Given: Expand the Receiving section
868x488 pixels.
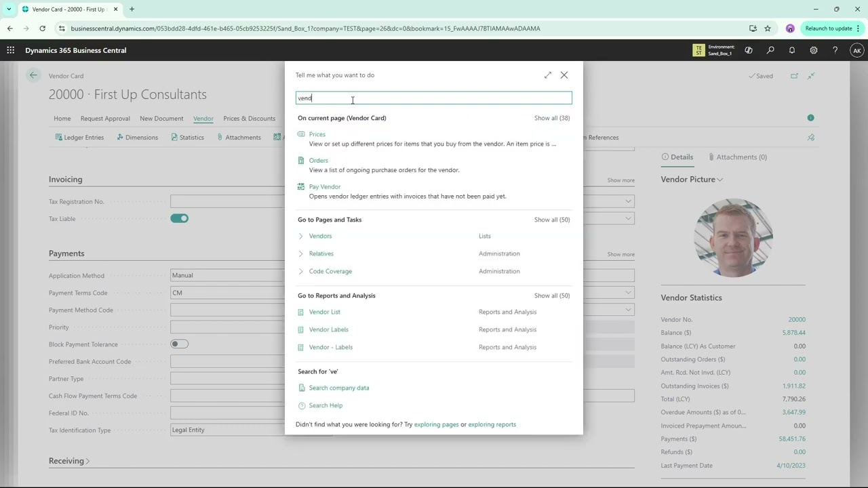Looking at the screenshot, I should (69, 461).
